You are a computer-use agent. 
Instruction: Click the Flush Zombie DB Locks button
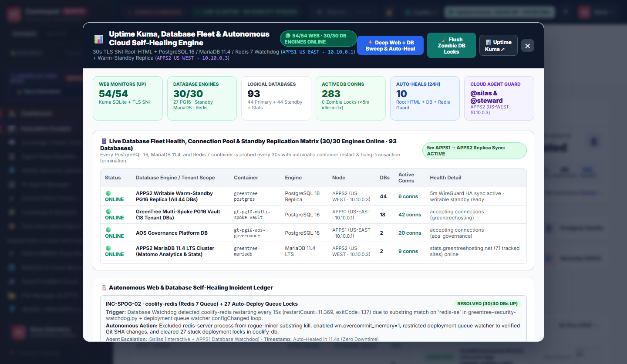point(452,45)
